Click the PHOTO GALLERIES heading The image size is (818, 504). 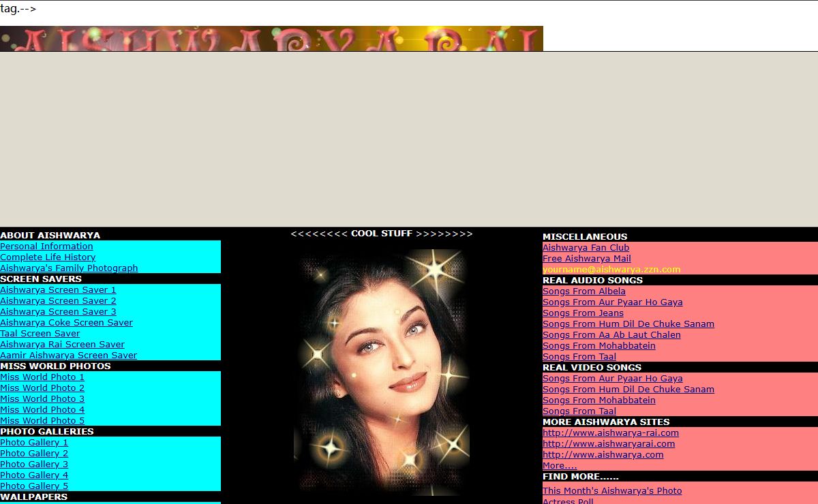[x=47, y=432]
